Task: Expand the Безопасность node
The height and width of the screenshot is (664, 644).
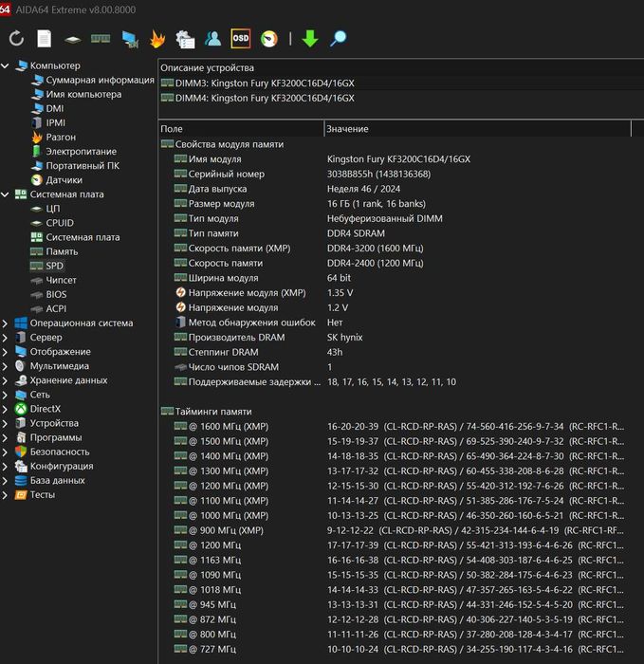Action: coord(5,452)
